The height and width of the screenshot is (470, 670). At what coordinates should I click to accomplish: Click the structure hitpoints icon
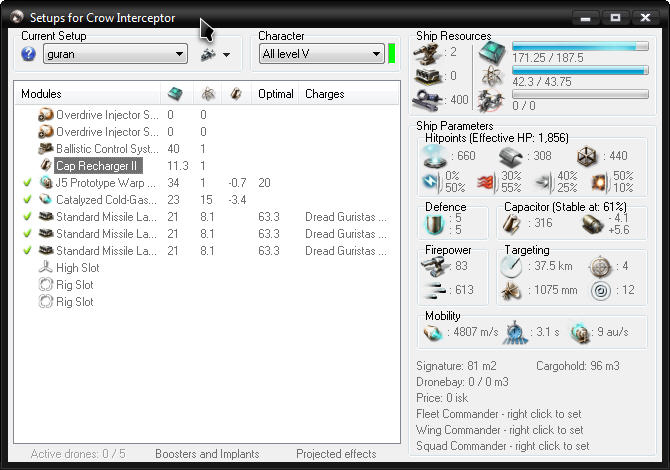click(x=588, y=156)
